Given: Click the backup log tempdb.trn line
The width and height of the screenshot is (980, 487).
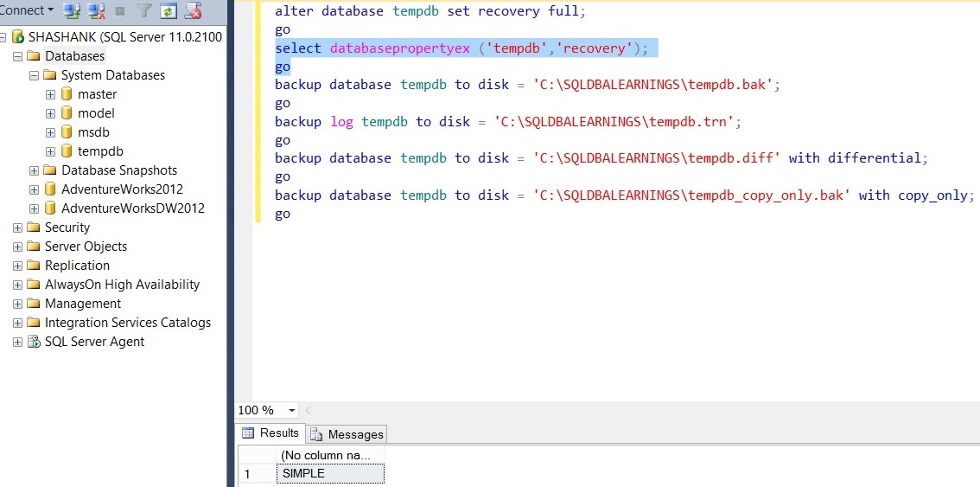Looking at the screenshot, I should (x=508, y=122).
